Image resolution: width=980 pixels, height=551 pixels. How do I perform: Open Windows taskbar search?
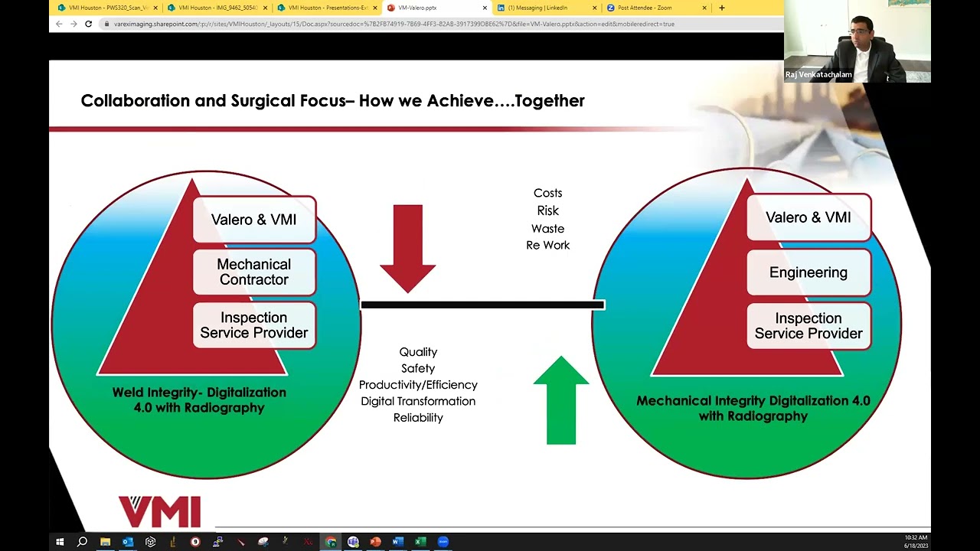point(82,542)
